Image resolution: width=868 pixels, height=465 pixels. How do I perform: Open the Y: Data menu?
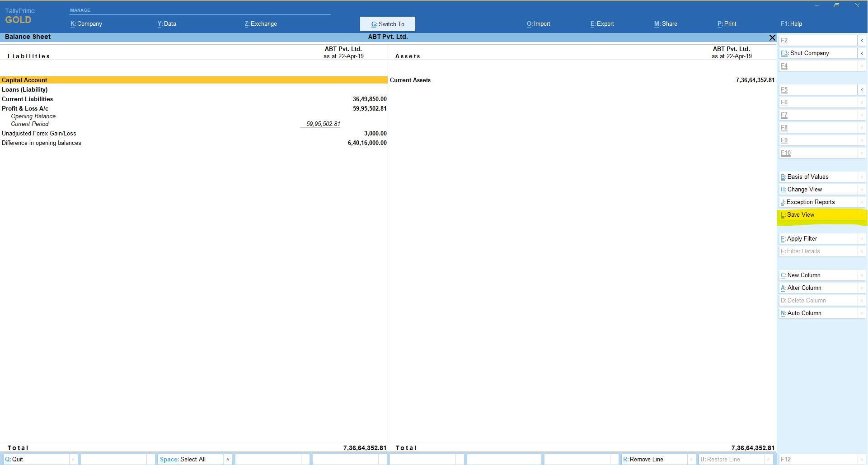tap(167, 24)
